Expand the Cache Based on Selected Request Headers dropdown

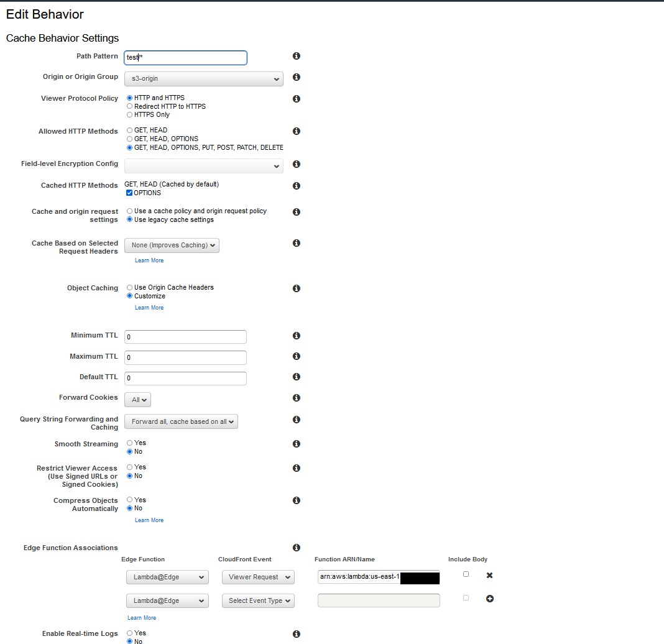(172, 245)
